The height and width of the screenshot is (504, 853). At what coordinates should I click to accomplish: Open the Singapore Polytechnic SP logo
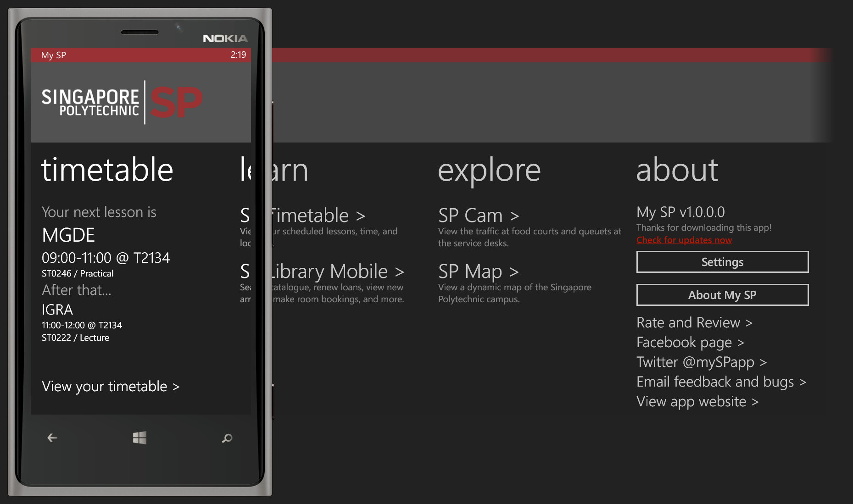pos(122,102)
